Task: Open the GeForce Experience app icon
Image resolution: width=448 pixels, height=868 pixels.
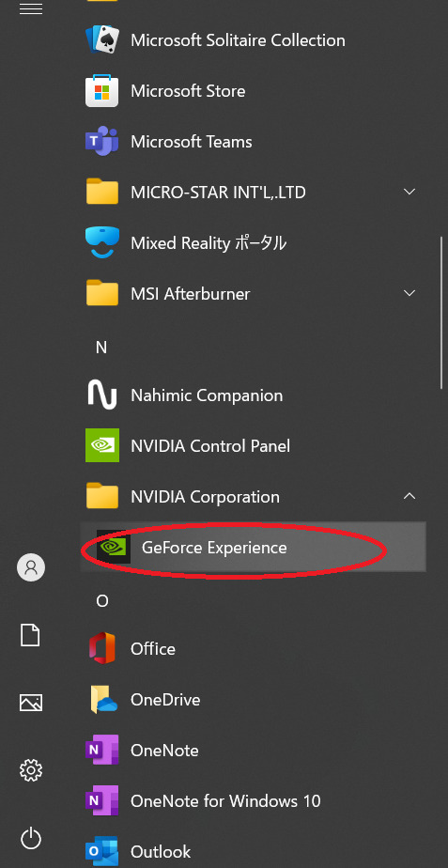Action: pyautogui.click(x=114, y=547)
